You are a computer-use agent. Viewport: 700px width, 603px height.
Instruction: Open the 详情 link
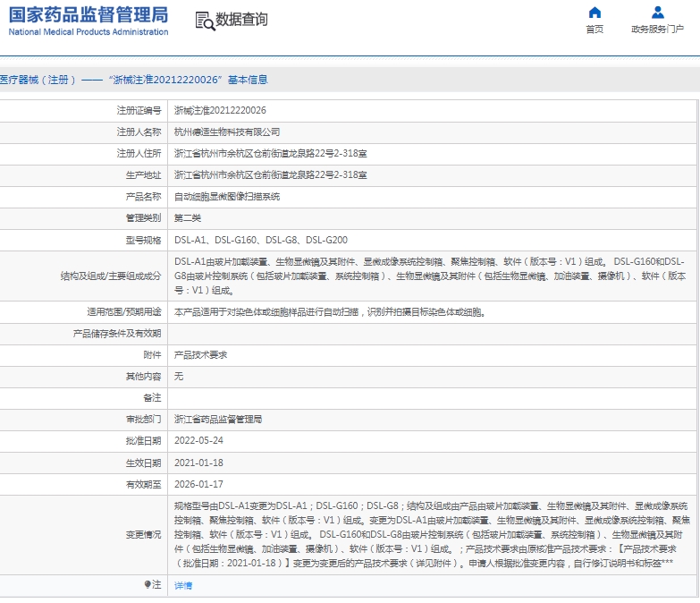tap(183, 586)
